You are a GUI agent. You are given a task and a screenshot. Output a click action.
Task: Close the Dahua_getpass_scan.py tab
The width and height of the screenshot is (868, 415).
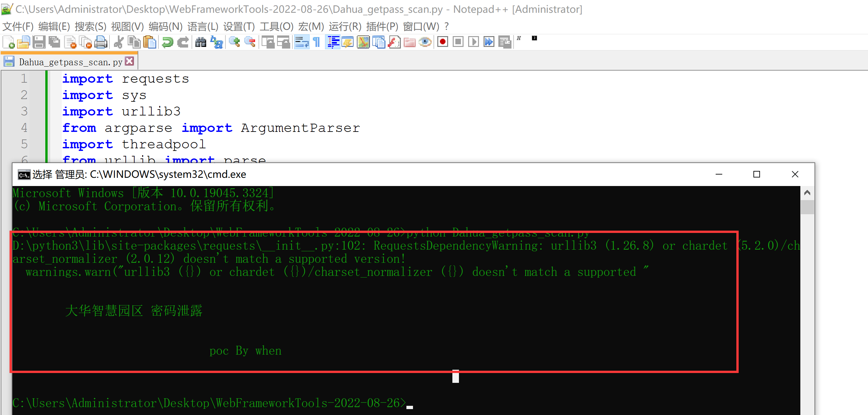coord(129,61)
